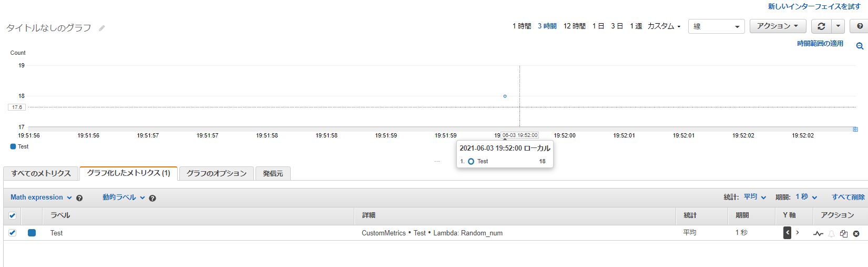
Task: Refresh the graph with the refresh icon
Action: point(821,26)
